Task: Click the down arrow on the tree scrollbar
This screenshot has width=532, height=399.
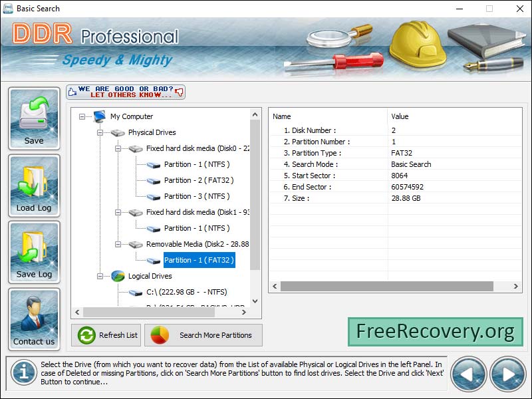Action: point(255,300)
